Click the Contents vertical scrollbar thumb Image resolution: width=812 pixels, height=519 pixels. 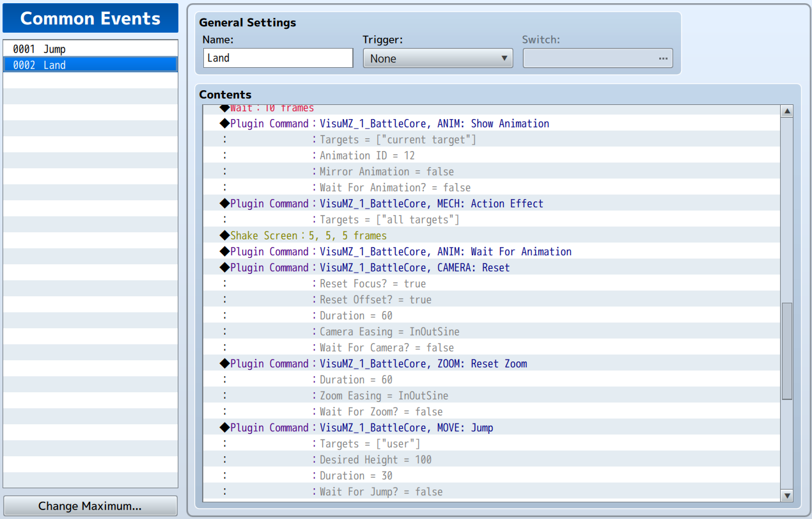pos(787,351)
